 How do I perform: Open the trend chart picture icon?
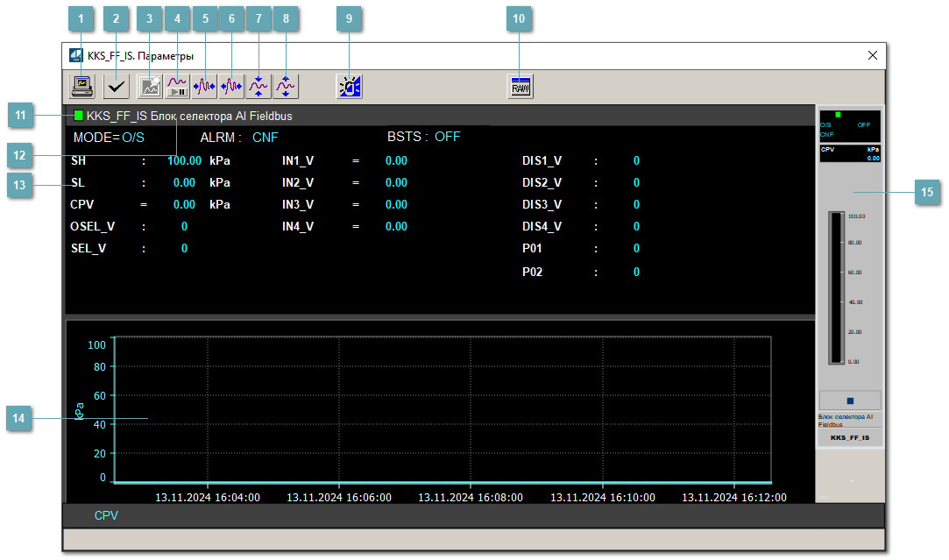click(x=150, y=86)
